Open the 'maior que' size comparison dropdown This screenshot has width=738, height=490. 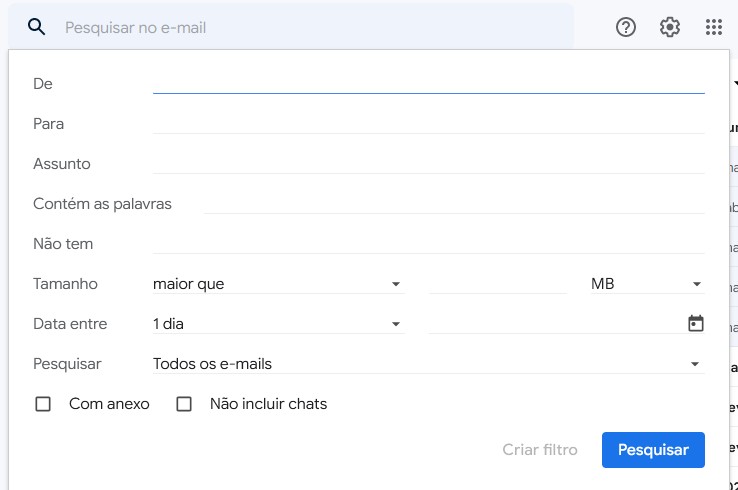(x=278, y=284)
